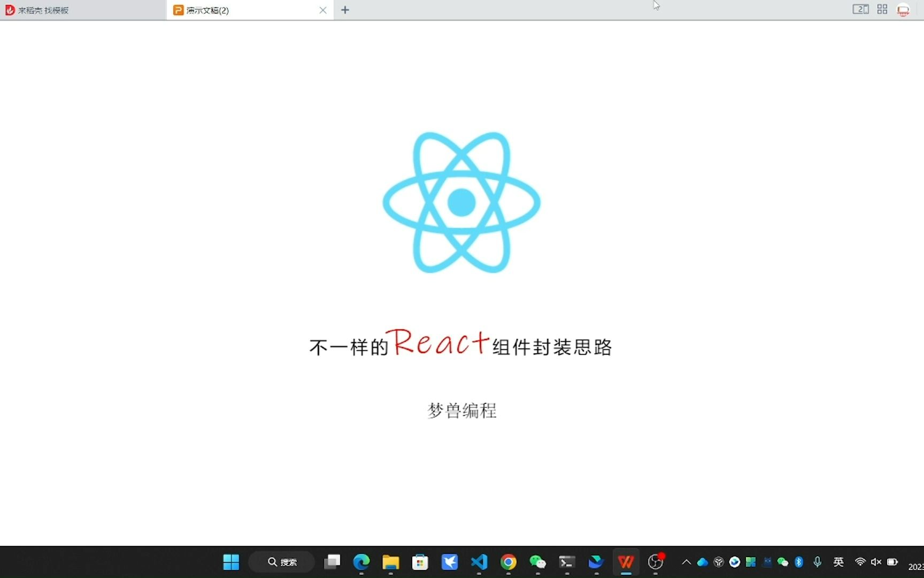Click the WPS Office taskbar icon
The width and height of the screenshot is (924, 578).
tap(626, 562)
